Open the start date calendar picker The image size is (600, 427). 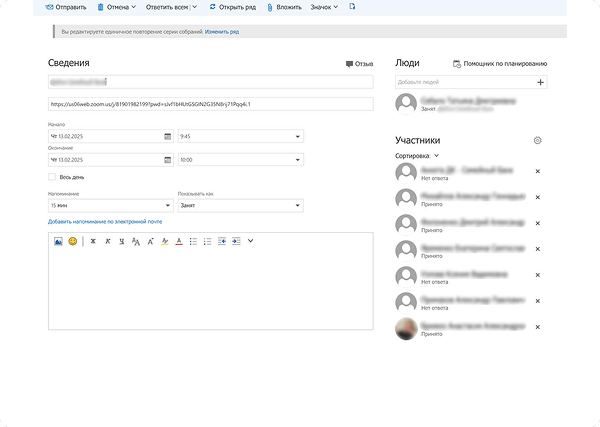click(x=167, y=136)
